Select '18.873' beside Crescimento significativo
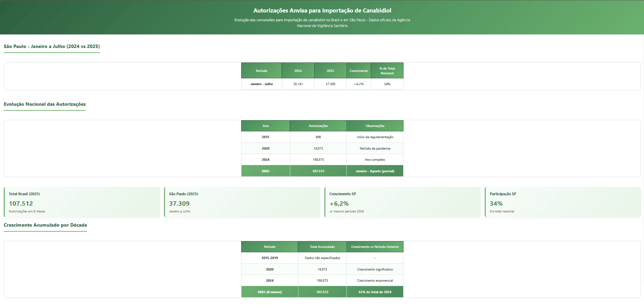 pos(322,269)
